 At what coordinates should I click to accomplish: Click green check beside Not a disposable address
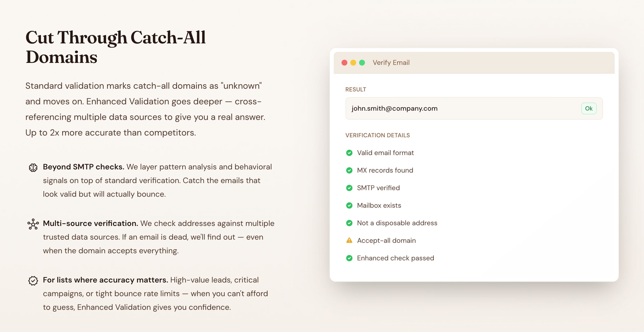pyautogui.click(x=349, y=223)
